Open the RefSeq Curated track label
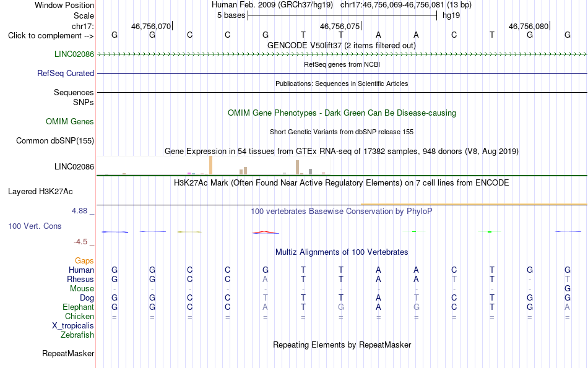588x368 pixels. [x=65, y=73]
